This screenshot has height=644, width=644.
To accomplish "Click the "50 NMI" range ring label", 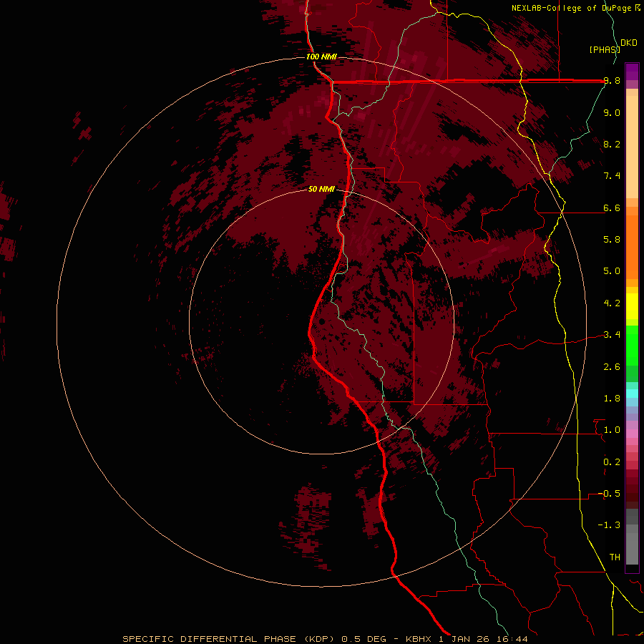I will [x=321, y=189].
